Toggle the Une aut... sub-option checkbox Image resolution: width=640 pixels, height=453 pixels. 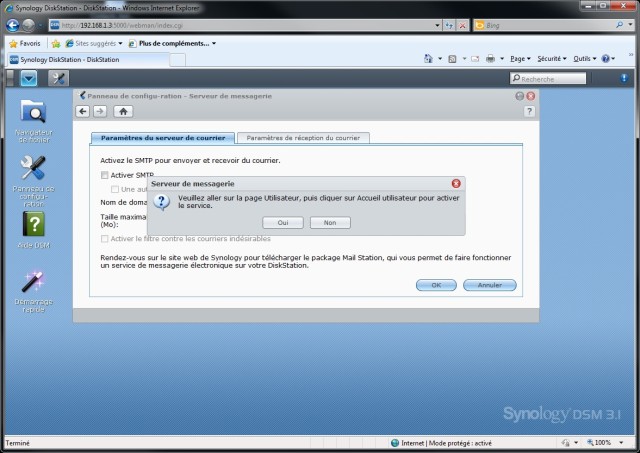click(115, 189)
